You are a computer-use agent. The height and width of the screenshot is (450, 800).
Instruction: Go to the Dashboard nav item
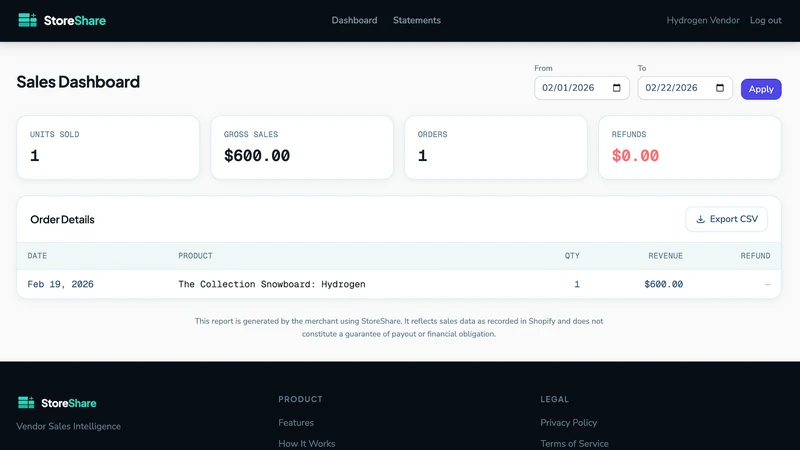click(354, 20)
